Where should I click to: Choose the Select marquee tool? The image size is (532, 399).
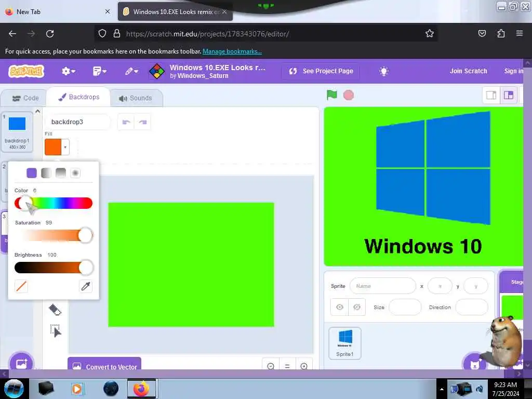(x=55, y=330)
